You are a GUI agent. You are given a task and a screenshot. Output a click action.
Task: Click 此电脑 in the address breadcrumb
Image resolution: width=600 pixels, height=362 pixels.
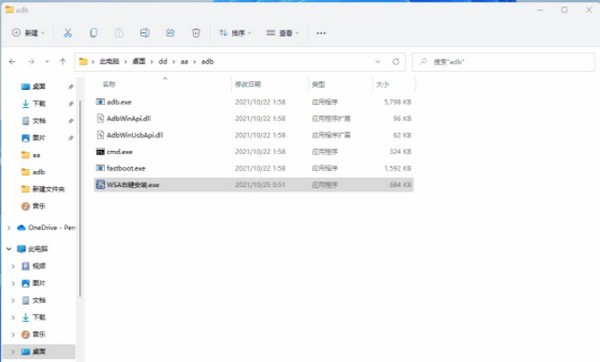109,61
